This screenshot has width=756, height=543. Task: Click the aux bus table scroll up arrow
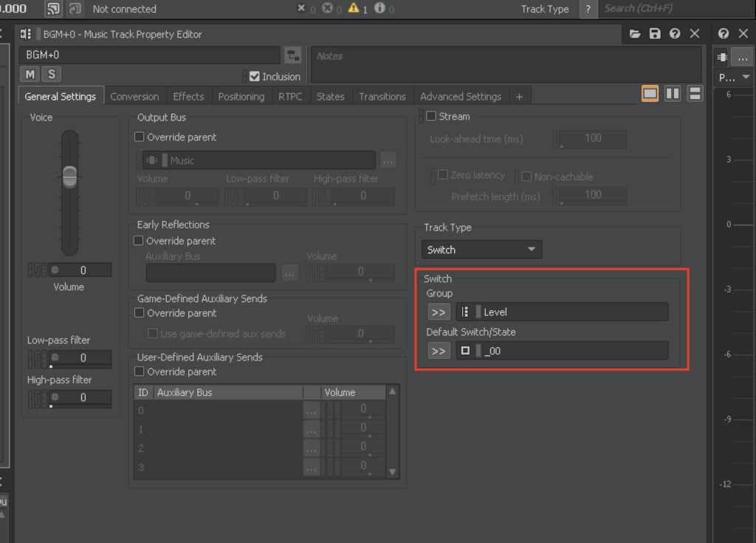click(393, 392)
